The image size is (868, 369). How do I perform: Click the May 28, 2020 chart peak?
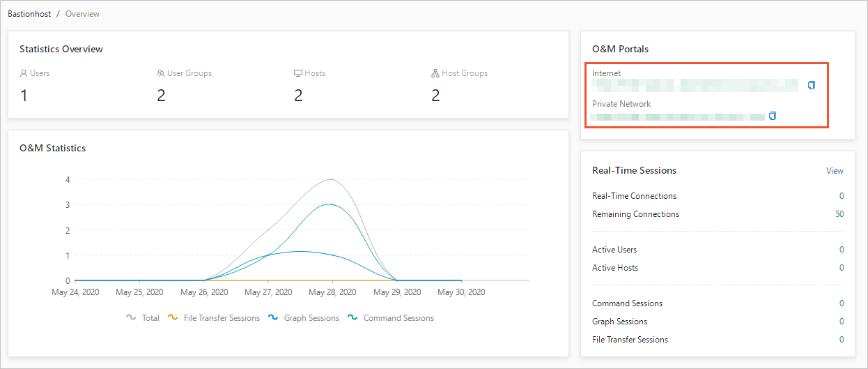click(332, 179)
